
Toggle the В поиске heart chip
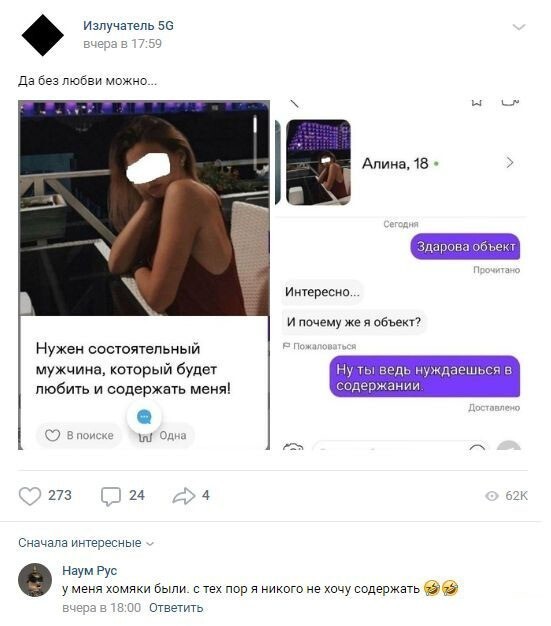coord(79,435)
